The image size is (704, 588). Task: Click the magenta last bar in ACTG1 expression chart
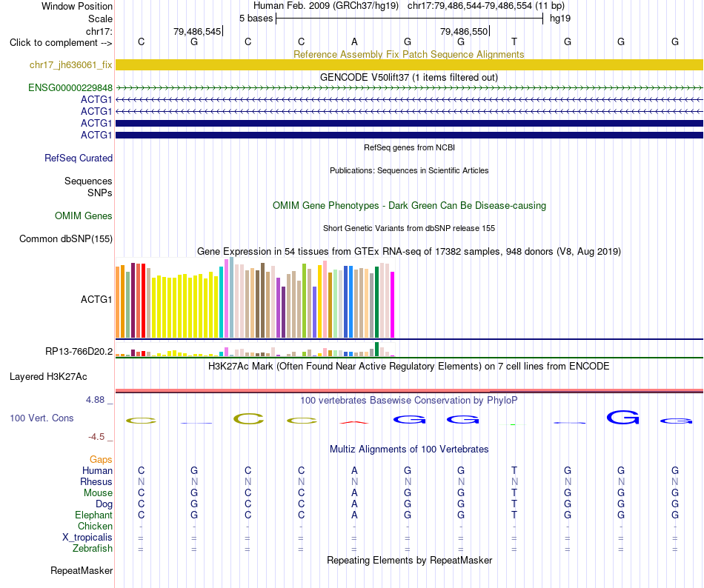(393, 304)
